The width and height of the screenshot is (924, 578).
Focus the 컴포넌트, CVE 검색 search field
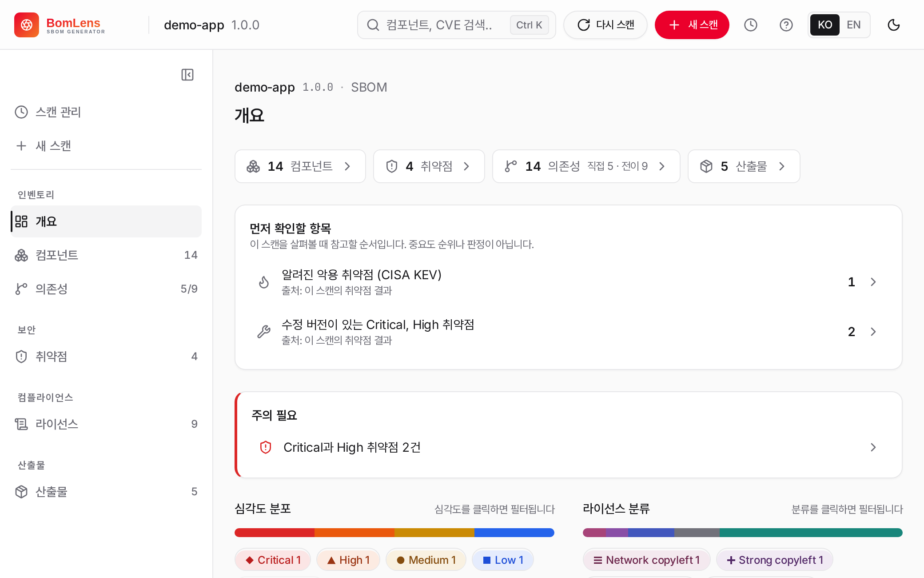457,25
